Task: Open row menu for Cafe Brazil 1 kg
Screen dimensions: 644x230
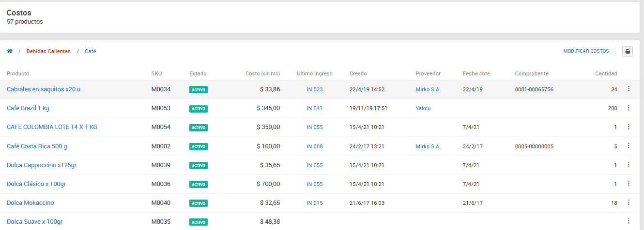Action: [629, 108]
